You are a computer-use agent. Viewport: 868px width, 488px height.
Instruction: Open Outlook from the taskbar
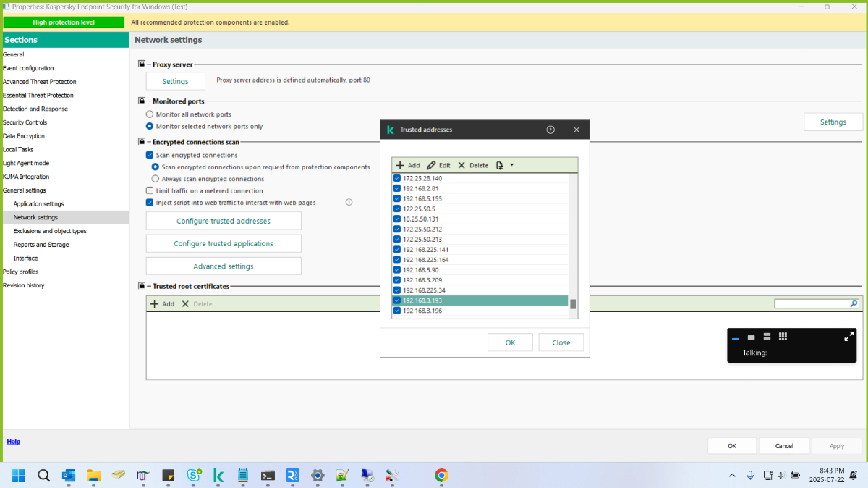tap(69, 476)
